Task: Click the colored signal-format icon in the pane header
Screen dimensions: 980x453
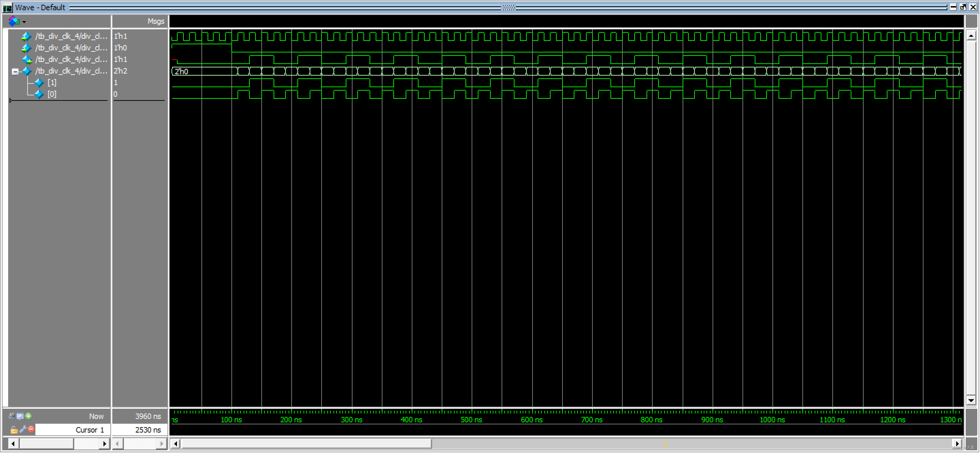Action: 14,21
